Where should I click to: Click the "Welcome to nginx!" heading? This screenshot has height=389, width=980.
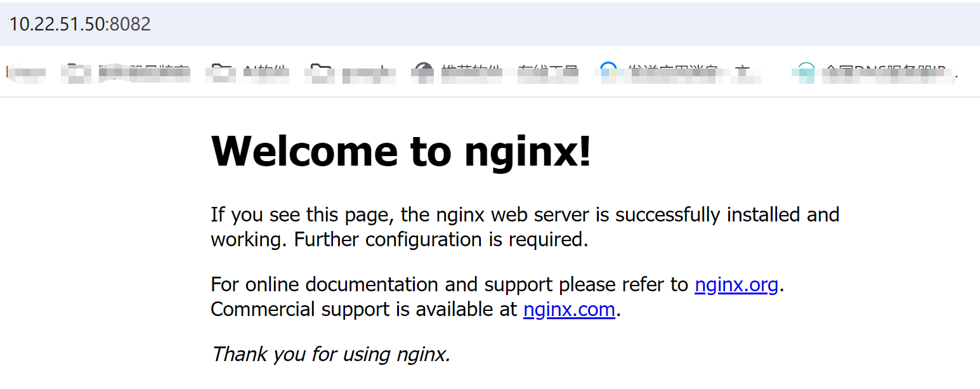click(401, 151)
